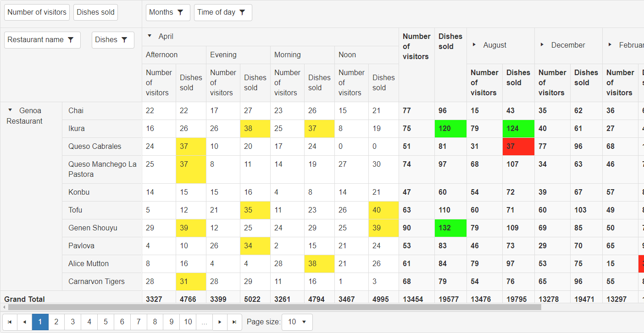The width and height of the screenshot is (644, 333).
Task: Jump to the last page icon
Action: [234, 322]
